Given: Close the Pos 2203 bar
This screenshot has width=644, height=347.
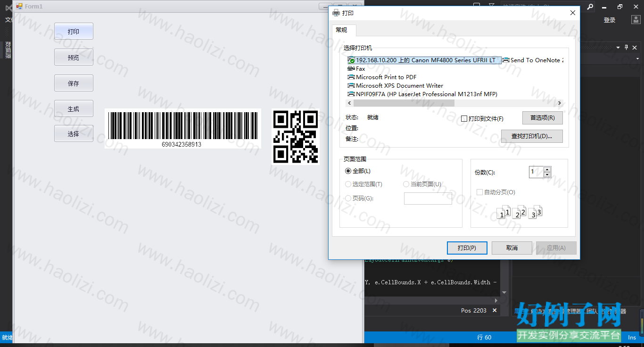Looking at the screenshot, I should [x=495, y=310].
